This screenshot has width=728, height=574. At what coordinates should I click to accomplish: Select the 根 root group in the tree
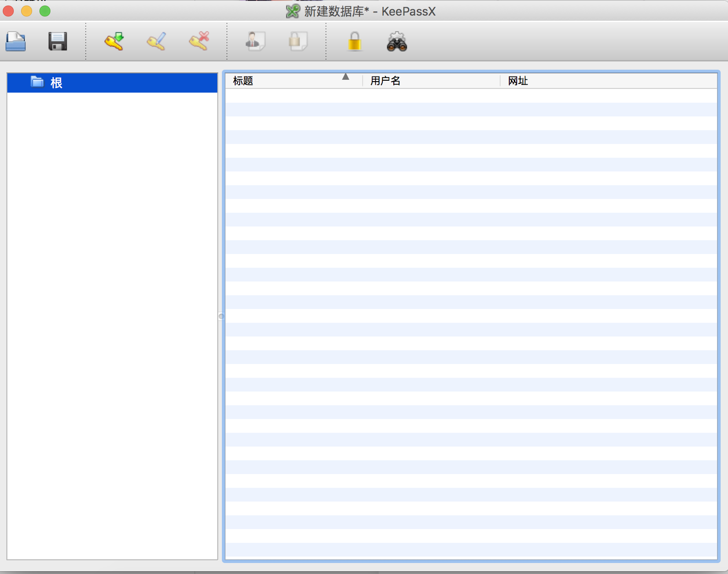click(56, 83)
